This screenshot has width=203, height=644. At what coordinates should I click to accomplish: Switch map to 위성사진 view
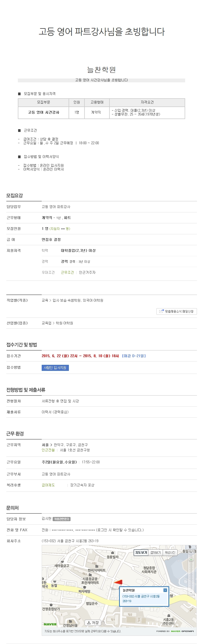click(x=170, y=553)
